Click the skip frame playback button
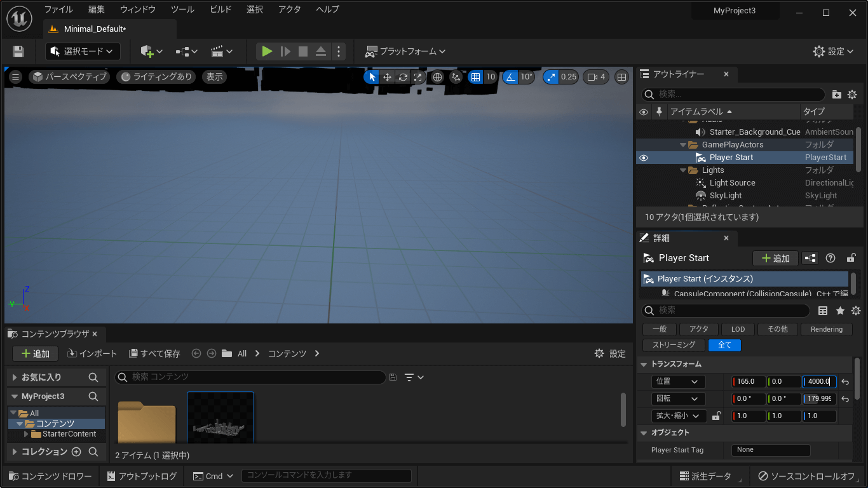 285,51
